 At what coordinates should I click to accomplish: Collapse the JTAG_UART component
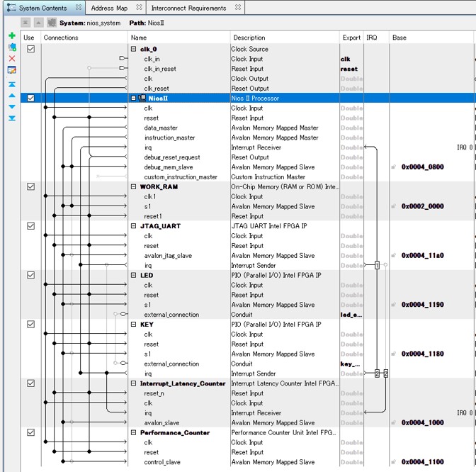pos(133,226)
